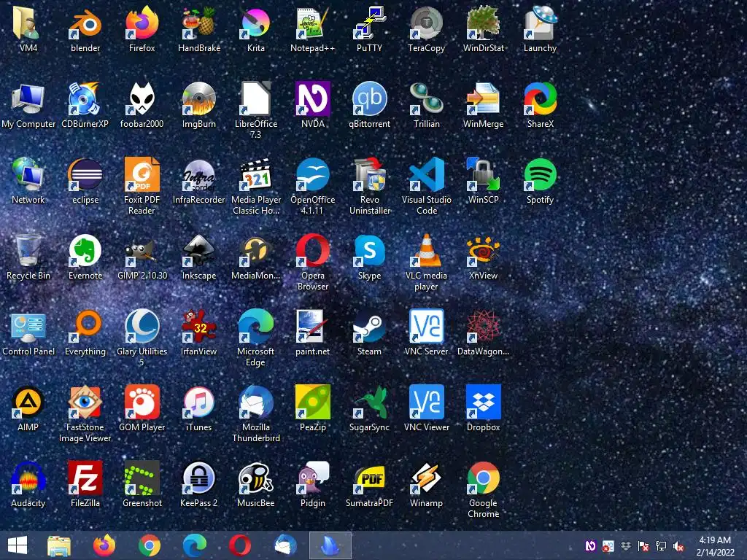Click the PuTTY desktop shortcut
Screen dimensions: 747x560
pyautogui.click(x=369, y=24)
